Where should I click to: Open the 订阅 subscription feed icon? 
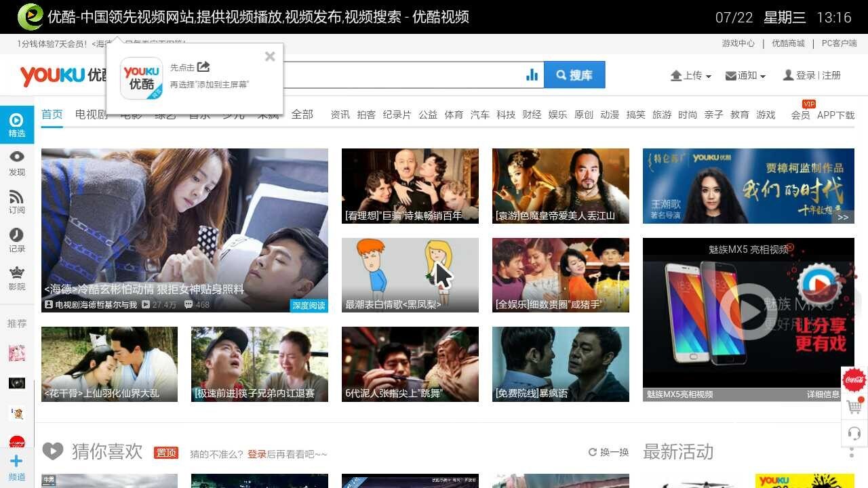click(17, 201)
